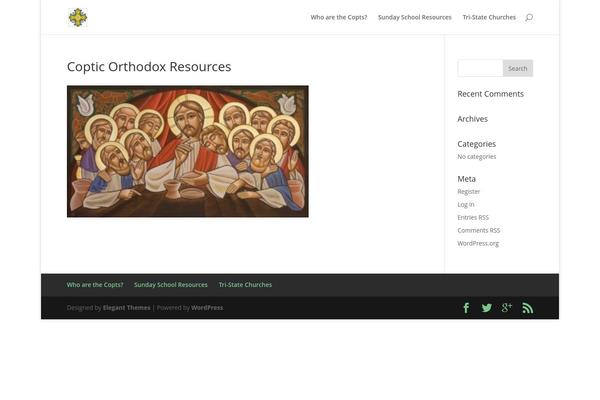Open the Google Plus footer icon
The width and height of the screenshot is (600, 400).
coord(507,307)
